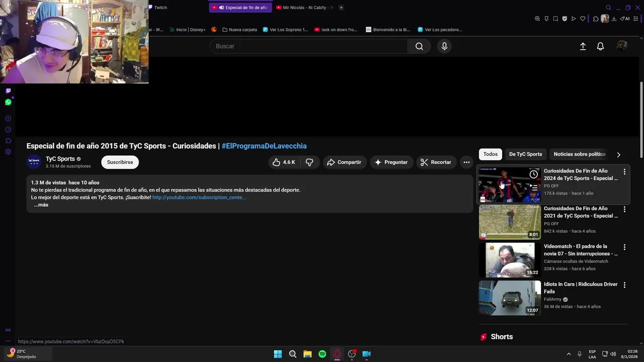Select the De TyC Sports chip
The width and height of the screenshot is (644, 362).
tap(525, 154)
